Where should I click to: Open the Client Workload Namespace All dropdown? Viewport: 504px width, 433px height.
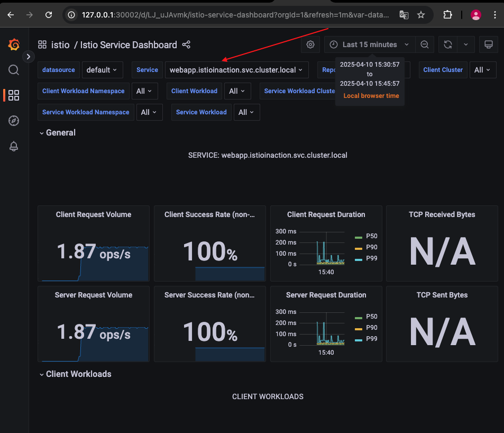click(145, 91)
